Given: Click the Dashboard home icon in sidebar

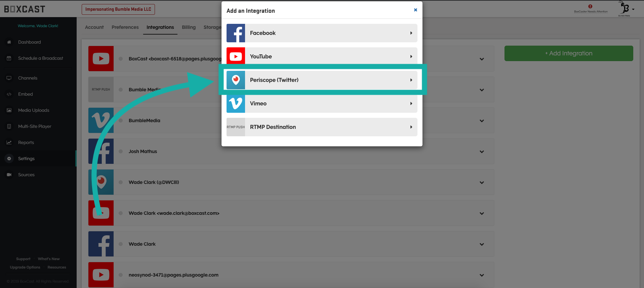Looking at the screenshot, I should 9,42.
